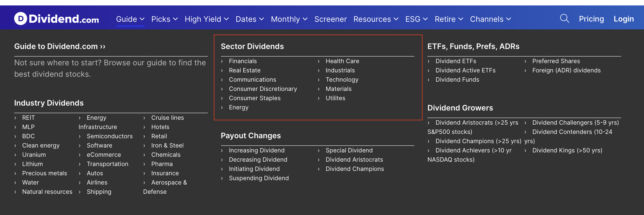Open the High Yield dropdown
Viewport: 644px width, 215px height.
[207, 19]
